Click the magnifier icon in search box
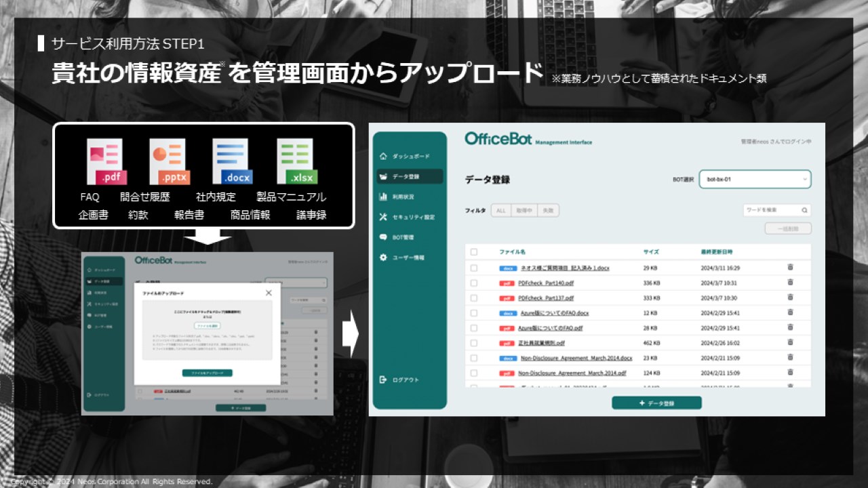 point(804,210)
